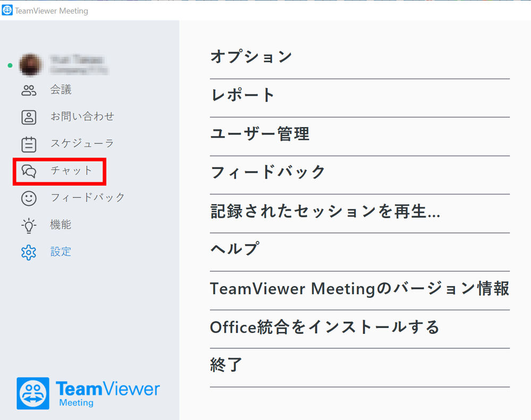This screenshot has width=531, height=420.
Task: Open the 会議 section label
Action: click(x=61, y=89)
